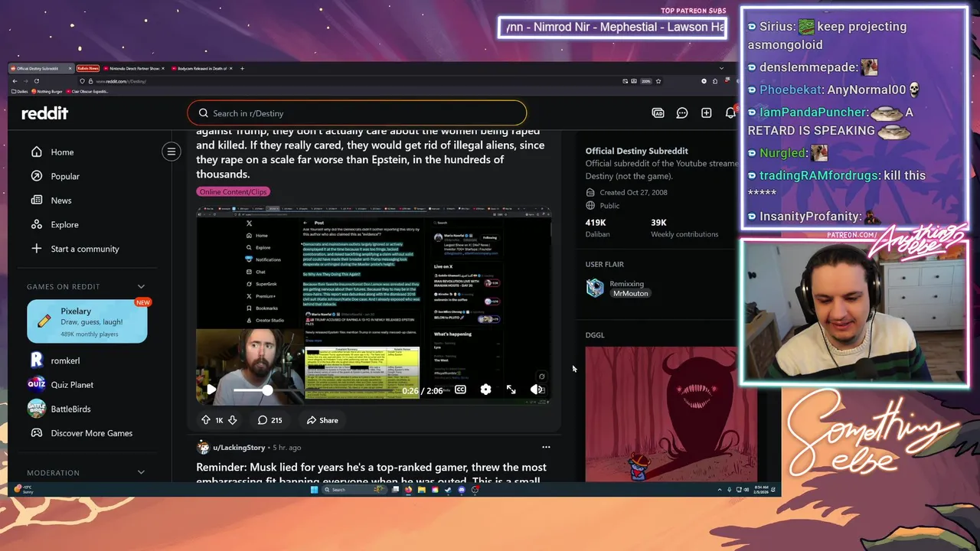Click the advertise icon in reddit header
Image resolution: width=980 pixels, height=551 pixels.
[x=658, y=113]
